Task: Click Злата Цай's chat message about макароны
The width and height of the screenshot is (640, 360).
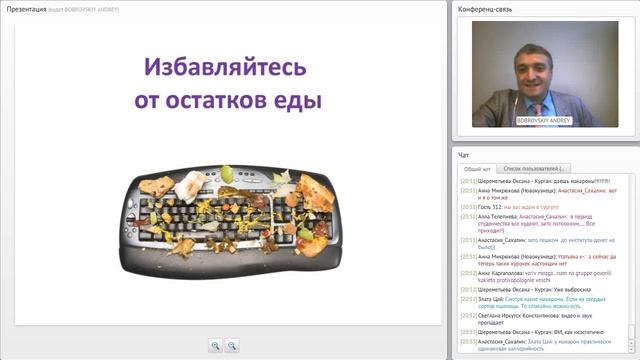Action: [533, 302]
